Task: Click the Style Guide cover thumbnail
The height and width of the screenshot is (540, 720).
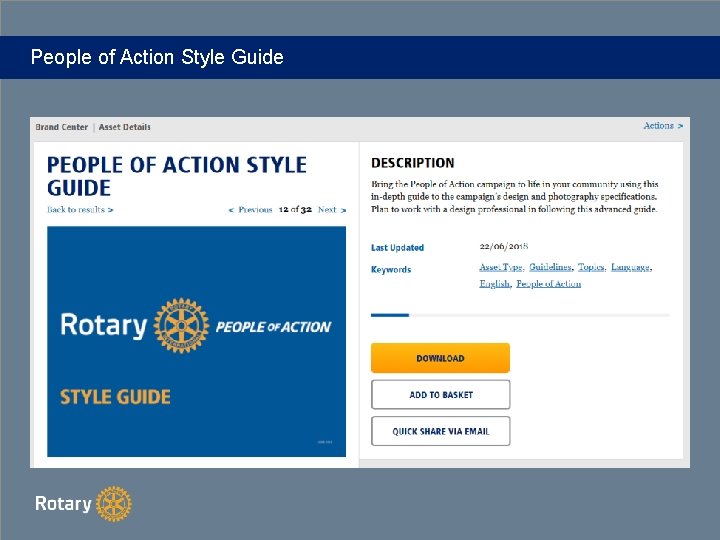Action: point(197,341)
